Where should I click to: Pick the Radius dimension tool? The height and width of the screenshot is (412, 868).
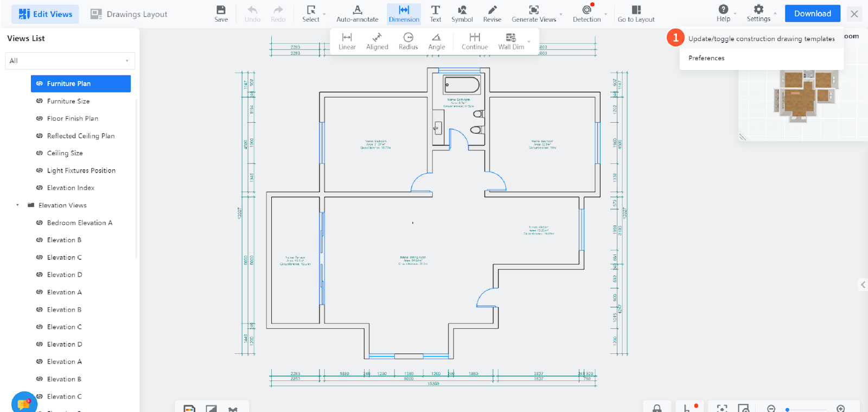tap(408, 41)
